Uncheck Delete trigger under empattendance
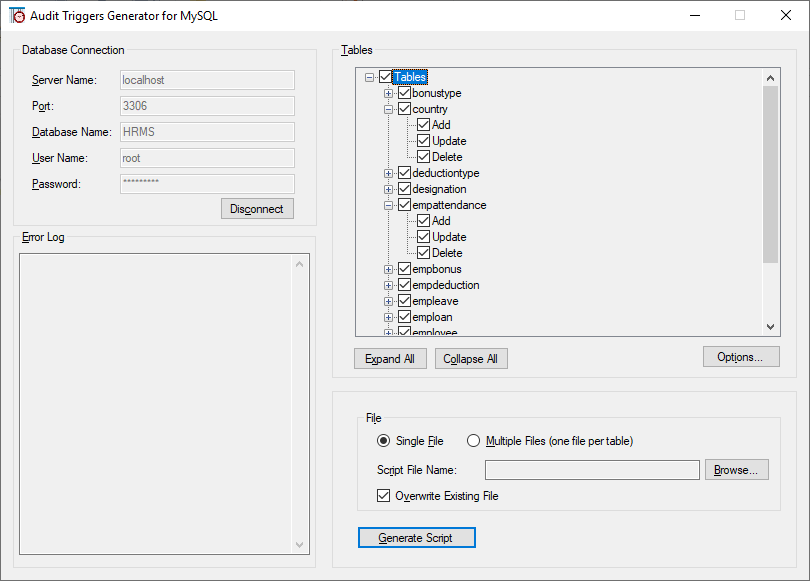The height and width of the screenshot is (581, 810). (x=424, y=253)
